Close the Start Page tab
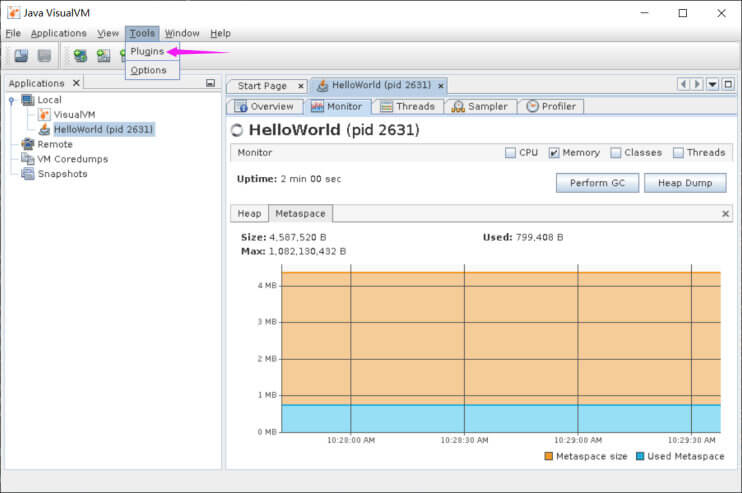The height and width of the screenshot is (493, 742). (x=300, y=86)
